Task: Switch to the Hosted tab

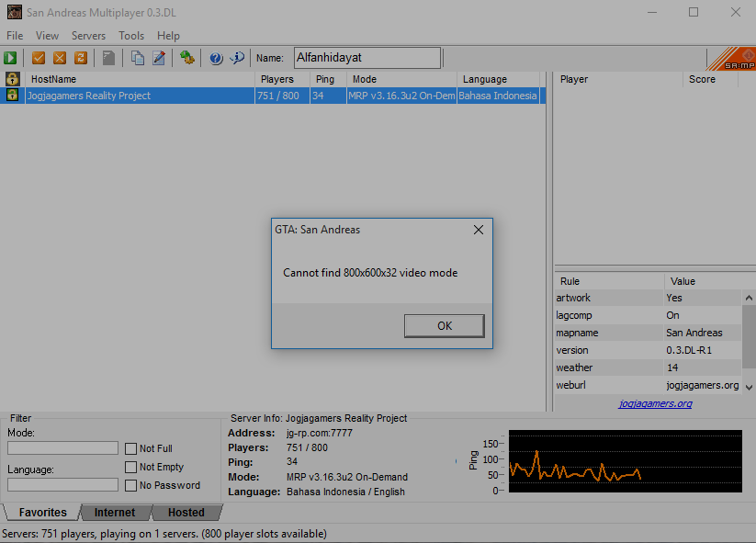Action: (x=186, y=512)
